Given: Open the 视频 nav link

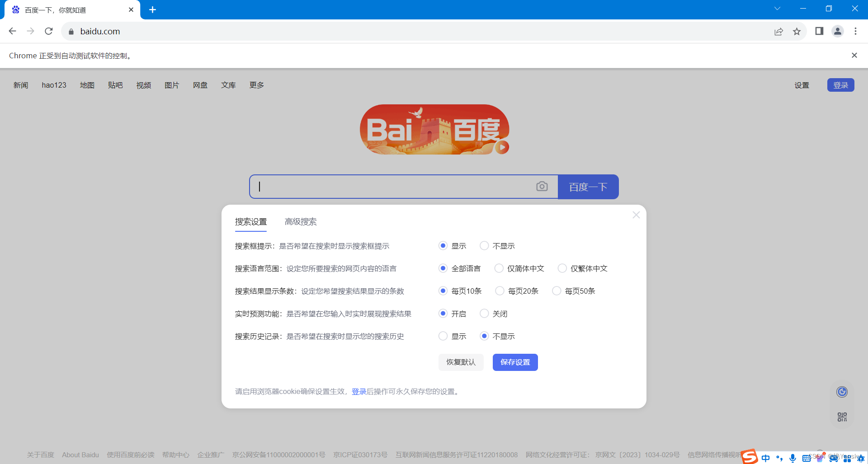Looking at the screenshot, I should [144, 85].
